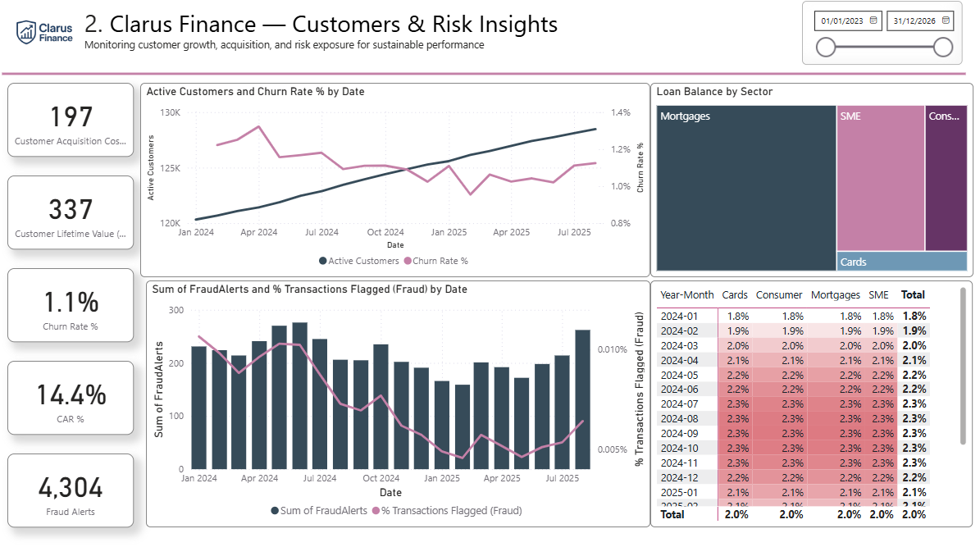Open the end date calendar picker
The width and height of the screenshot is (980, 547).
[x=944, y=21]
